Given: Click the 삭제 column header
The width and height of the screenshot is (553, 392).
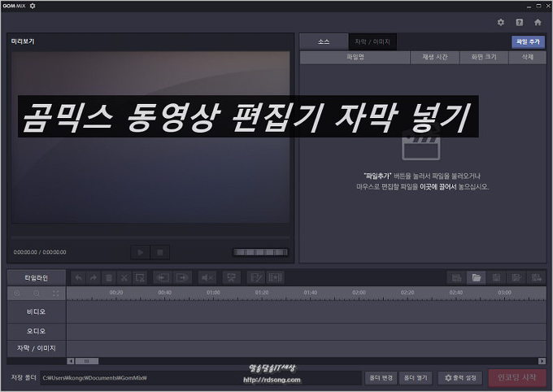Looking at the screenshot, I should click(527, 57).
